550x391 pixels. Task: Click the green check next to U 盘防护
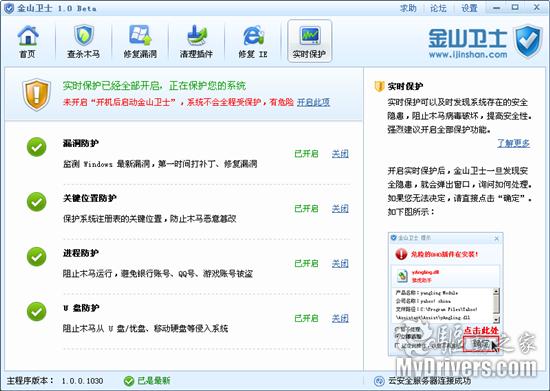point(36,311)
